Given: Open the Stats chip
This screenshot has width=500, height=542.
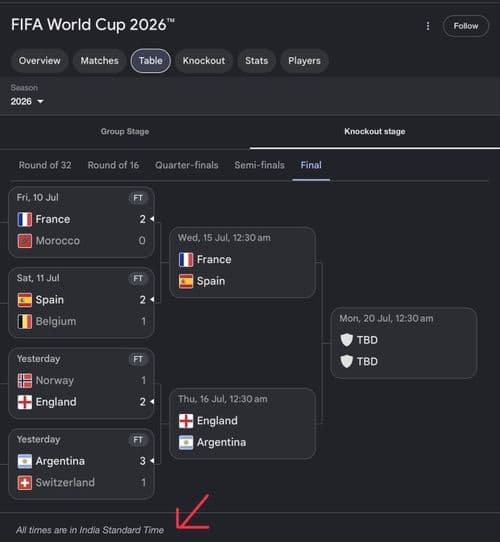Looking at the screenshot, I should tap(257, 61).
